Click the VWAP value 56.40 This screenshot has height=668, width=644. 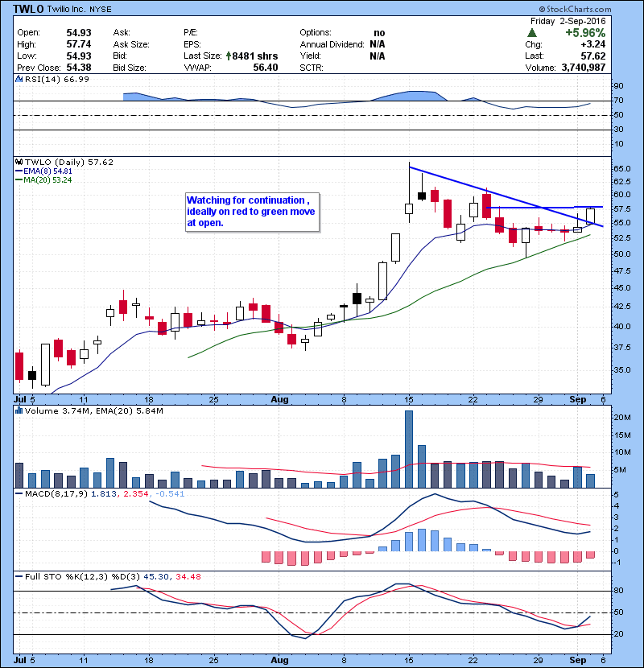tap(266, 68)
